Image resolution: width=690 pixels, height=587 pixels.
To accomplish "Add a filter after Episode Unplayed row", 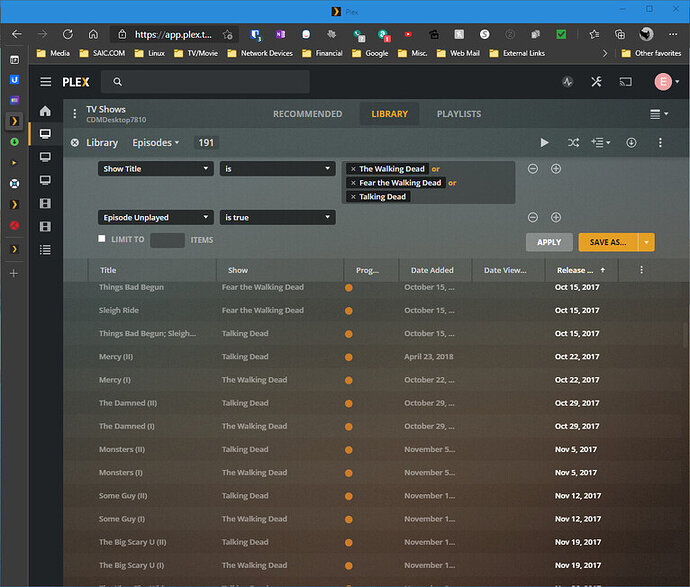I will click(556, 217).
